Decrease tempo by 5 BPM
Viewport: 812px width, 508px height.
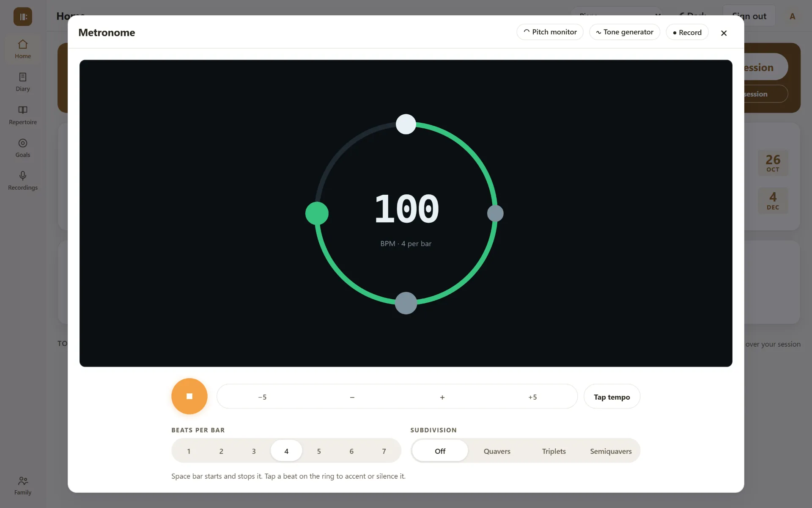coord(262,397)
